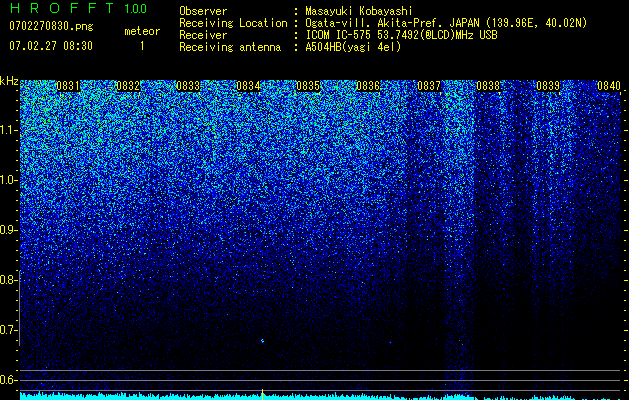Click the 1.0 kHz axis label
This screenshot has height=400, width=629.
[9, 180]
